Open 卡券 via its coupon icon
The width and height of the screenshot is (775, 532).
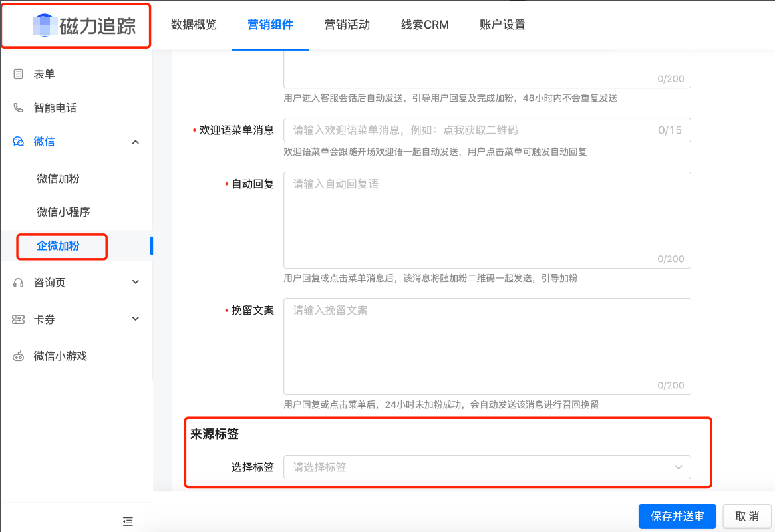tap(19, 319)
